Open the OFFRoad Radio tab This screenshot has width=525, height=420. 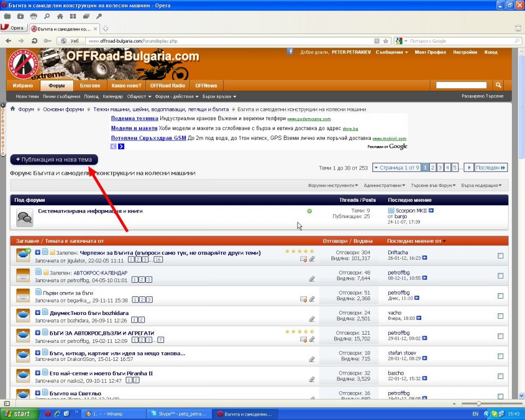coord(168,85)
